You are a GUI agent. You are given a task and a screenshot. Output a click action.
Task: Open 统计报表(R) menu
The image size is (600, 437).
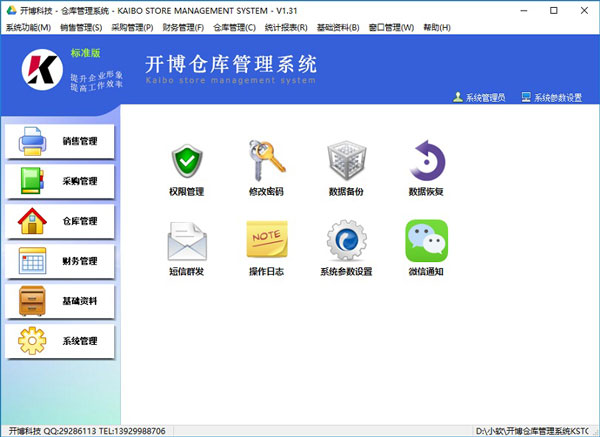click(286, 28)
